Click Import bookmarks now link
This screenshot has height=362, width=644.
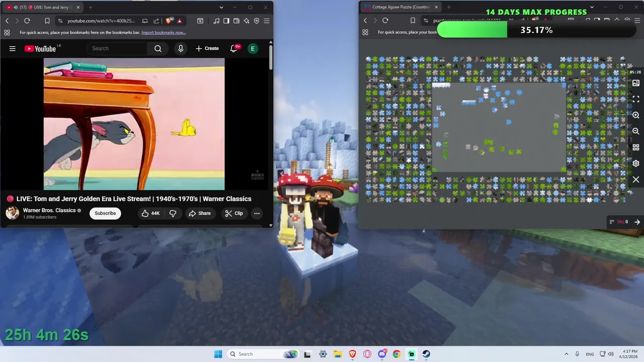(x=164, y=32)
